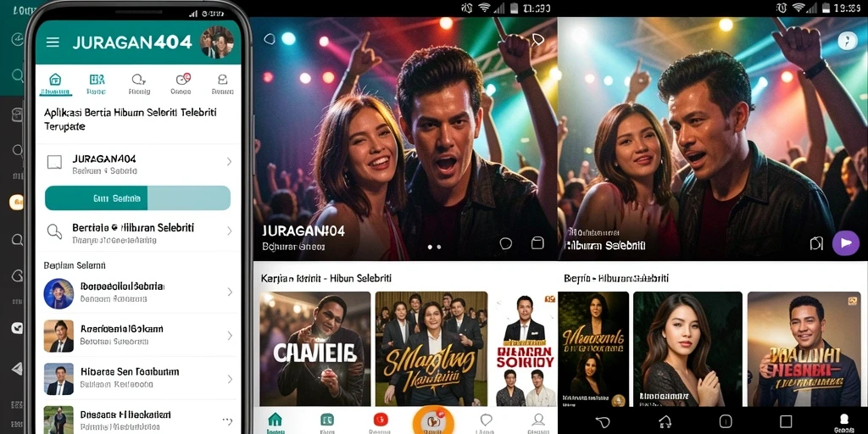Switch to the second teal grid tab in phone
This screenshot has height=434, width=868.
[97, 84]
